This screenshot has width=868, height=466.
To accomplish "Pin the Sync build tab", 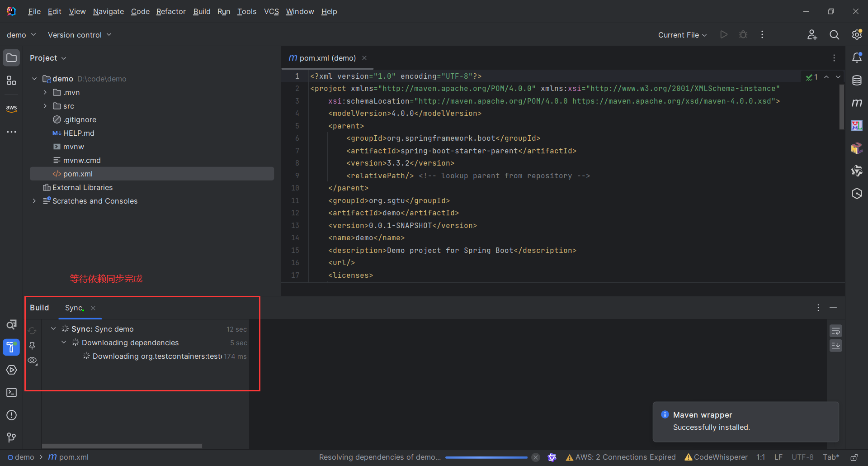I will (x=33, y=346).
